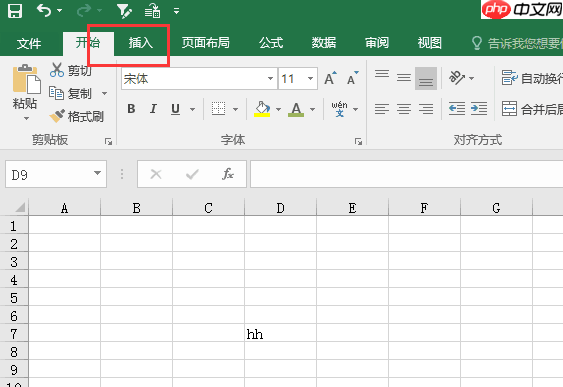This screenshot has height=387, width=563.
Task: Open the 宋体 font name dropdown
Action: 270,78
